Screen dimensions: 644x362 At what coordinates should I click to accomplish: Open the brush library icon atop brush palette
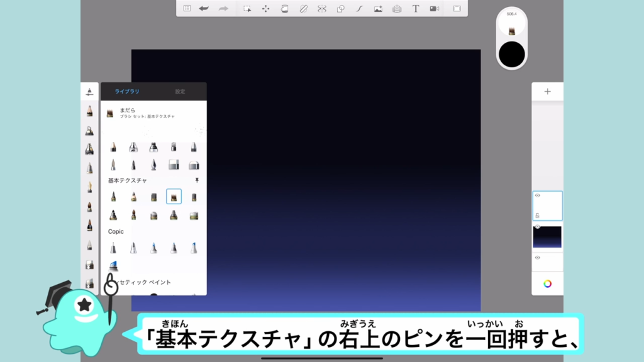coord(90,92)
